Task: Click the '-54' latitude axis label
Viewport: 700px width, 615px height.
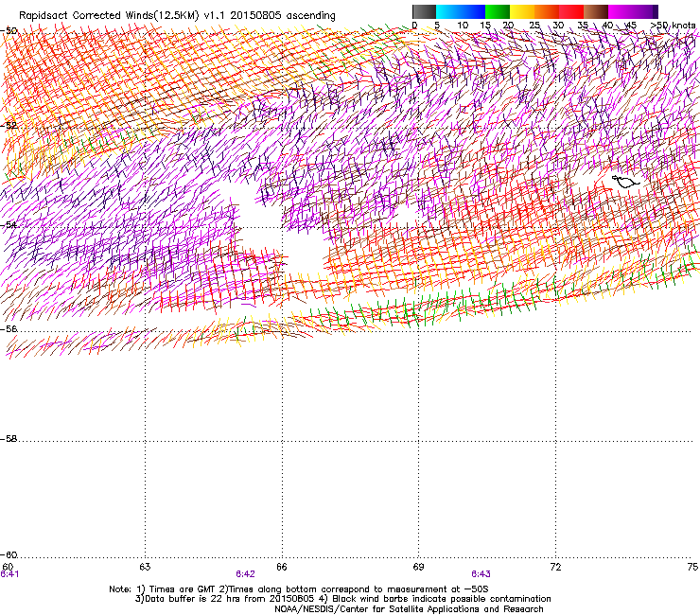Action: coord(9,224)
